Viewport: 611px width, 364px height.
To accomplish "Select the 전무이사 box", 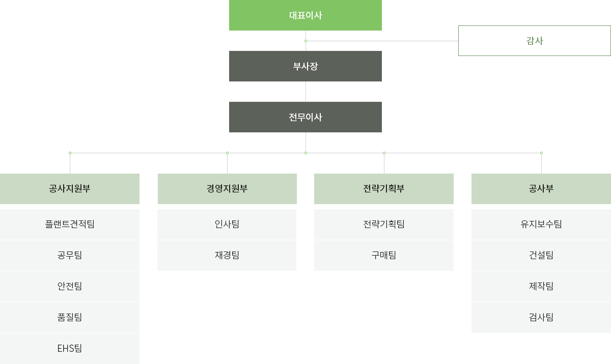I will point(305,117).
